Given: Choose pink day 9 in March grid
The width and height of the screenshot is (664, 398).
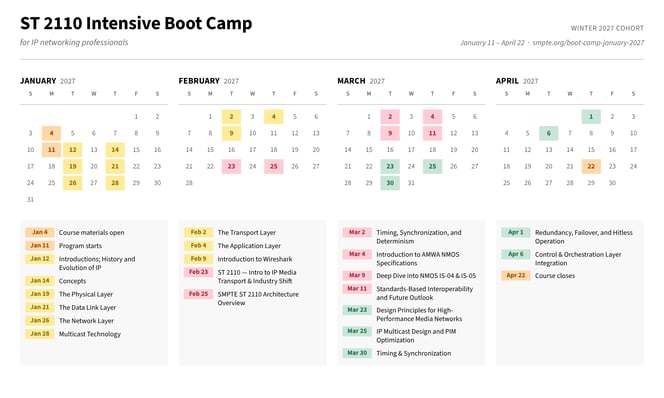Looking at the screenshot, I should point(390,133).
